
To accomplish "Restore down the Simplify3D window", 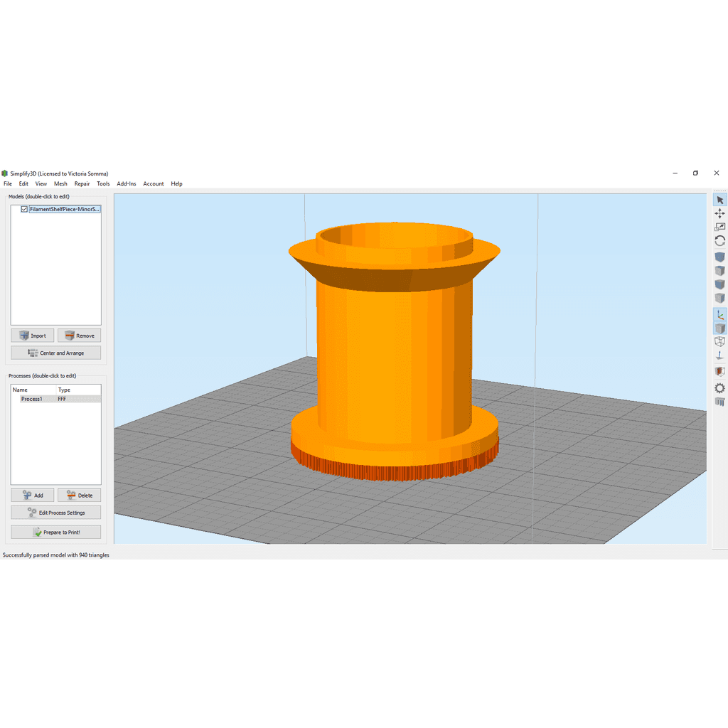I will 695,173.
